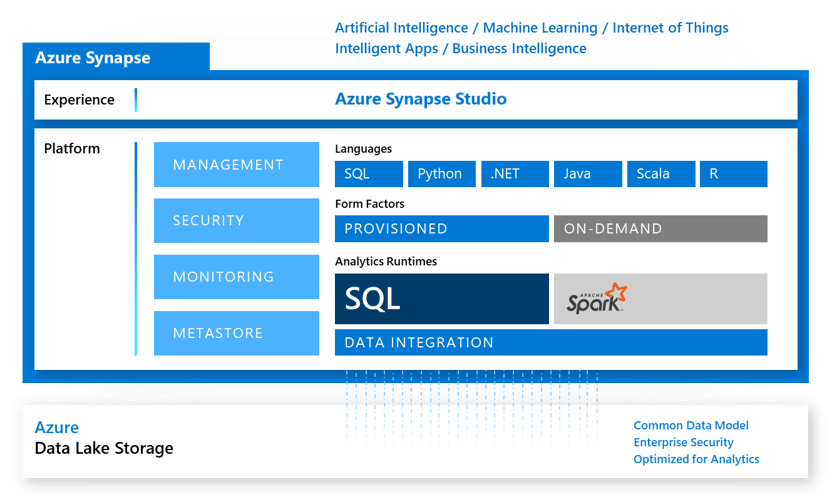Click the PROVISIONED form factor box
The width and height of the screenshot is (832, 502).
[441, 229]
